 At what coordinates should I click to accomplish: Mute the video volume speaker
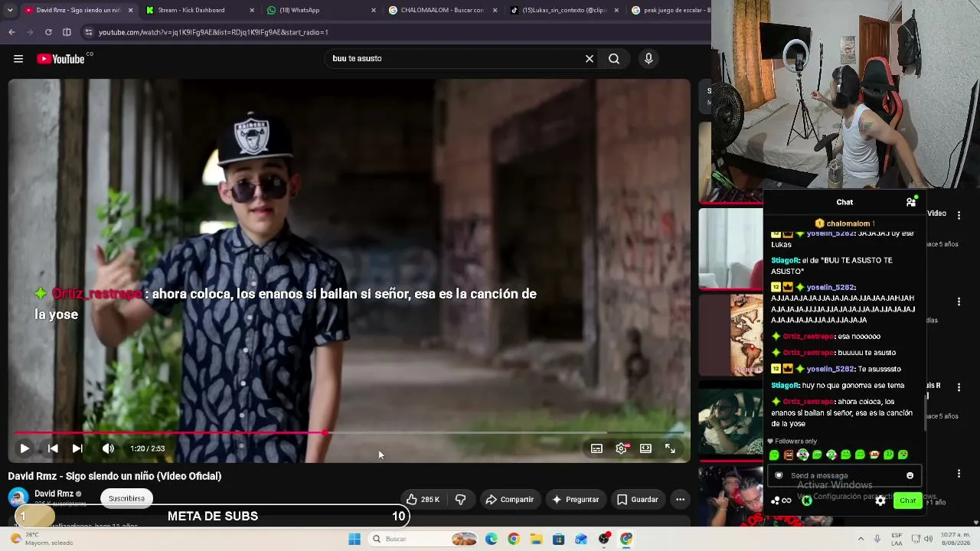pyautogui.click(x=108, y=448)
